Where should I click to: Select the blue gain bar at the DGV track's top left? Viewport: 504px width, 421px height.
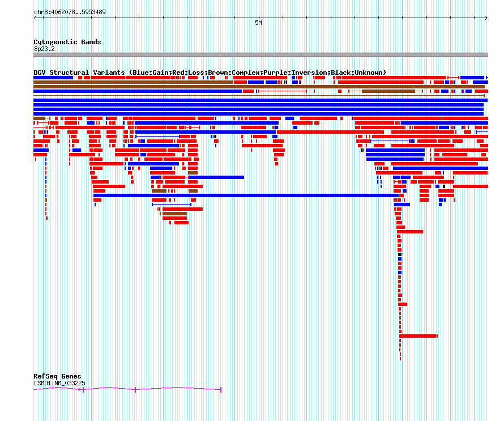tap(53, 78)
